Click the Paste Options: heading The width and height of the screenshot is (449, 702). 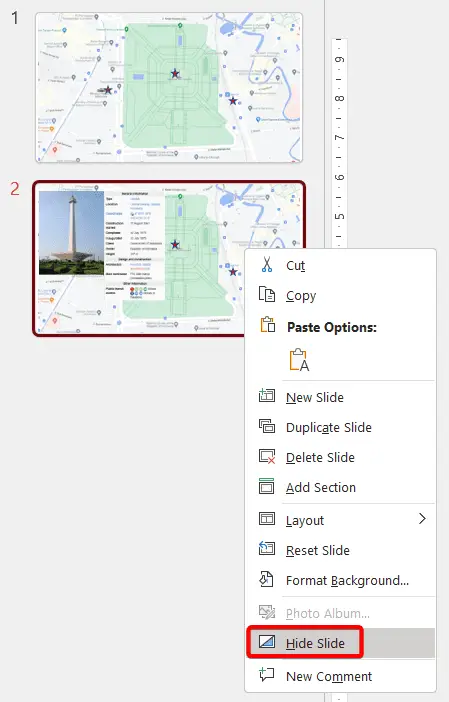332,327
